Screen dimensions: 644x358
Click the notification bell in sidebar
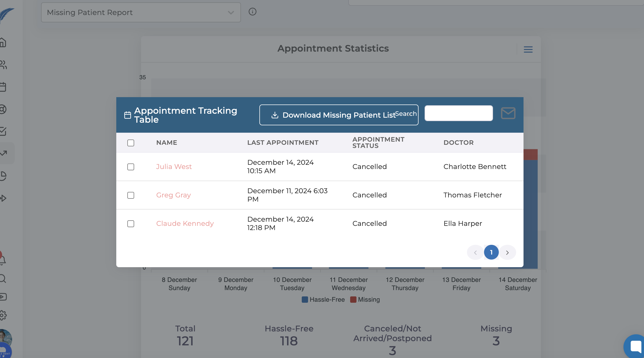[3, 260]
